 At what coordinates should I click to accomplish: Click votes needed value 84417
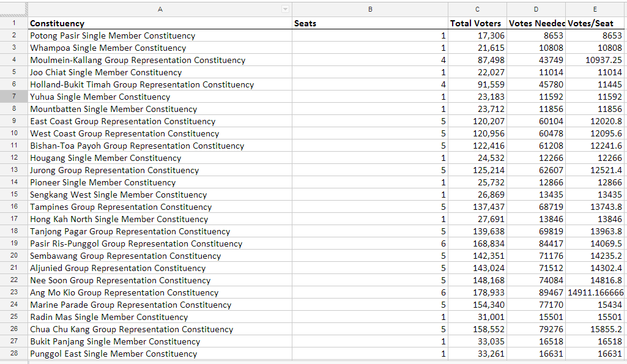coord(536,243)
